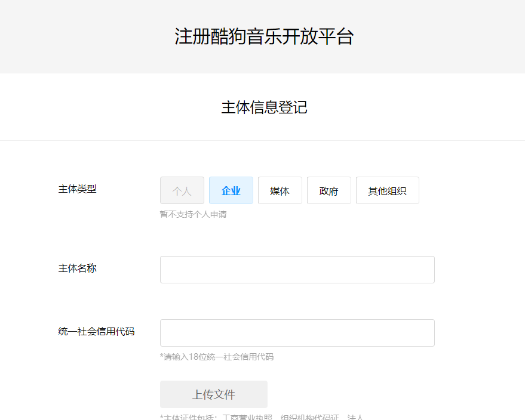Click the 主体名称 field label

pos(77,268)
